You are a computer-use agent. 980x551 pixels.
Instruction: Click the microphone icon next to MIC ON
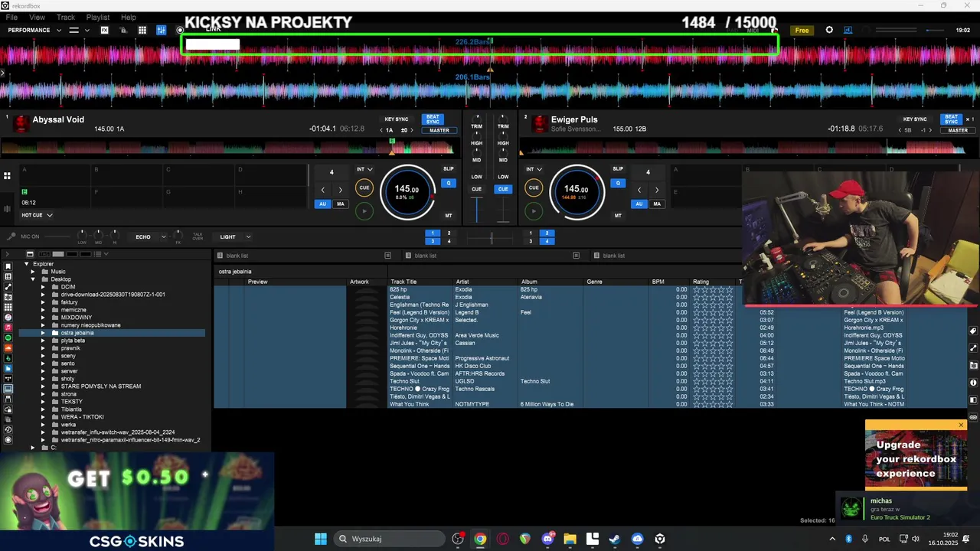(11, 236)
